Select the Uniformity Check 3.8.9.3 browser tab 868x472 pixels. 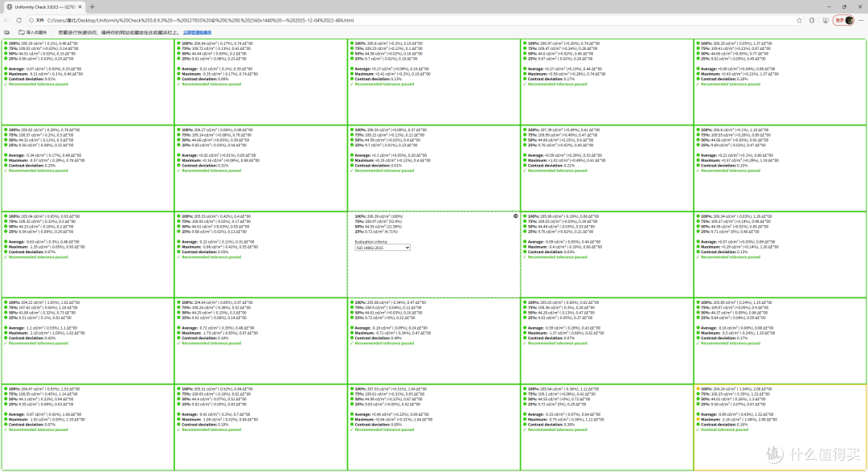[44, 6]
